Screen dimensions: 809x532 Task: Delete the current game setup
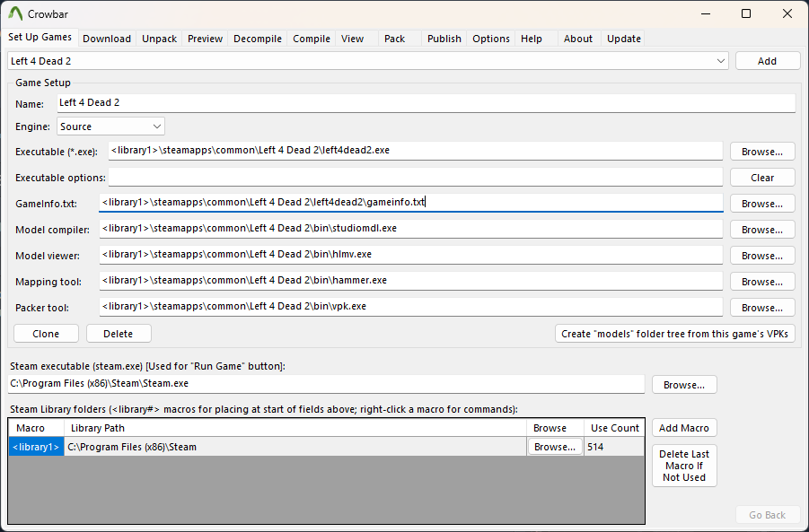pyautogui.click(x=119, y=334)
